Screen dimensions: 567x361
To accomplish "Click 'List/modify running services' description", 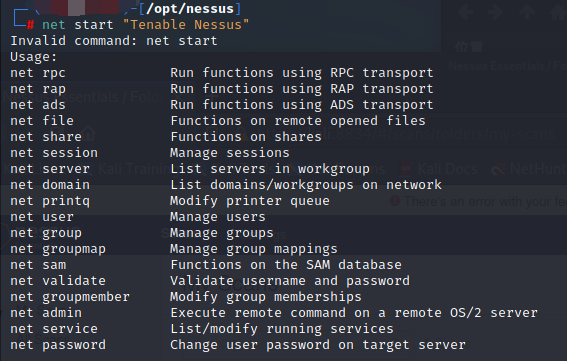I will pos(282,329).
